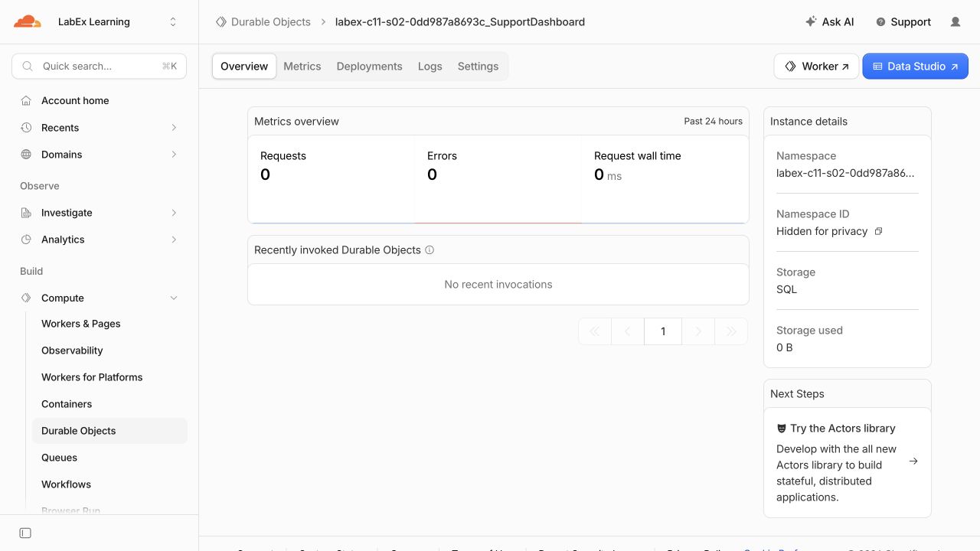Image resolution: width=980 pixels, height=551 pixels.
Task: Open the Support menu
Action: tap(903, 21)
